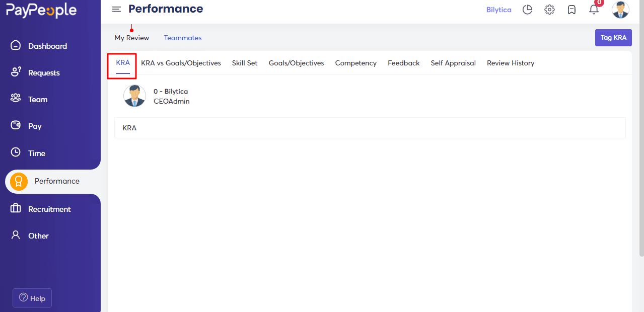Image resolution: width=644 pixels, height=312 pixels.
Task: Switch to the Teammates tab
Action: [x=183, y=38]
